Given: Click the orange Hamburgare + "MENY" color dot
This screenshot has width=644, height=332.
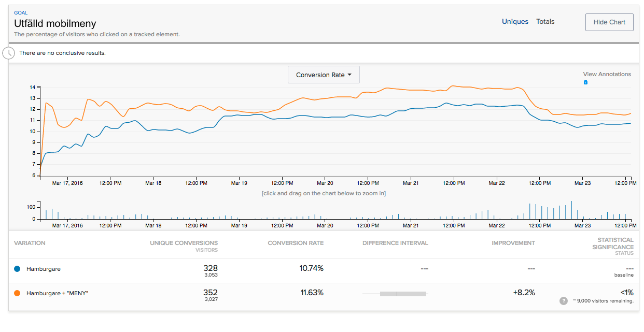Looking at the screenshot, I should coord(17,293).
